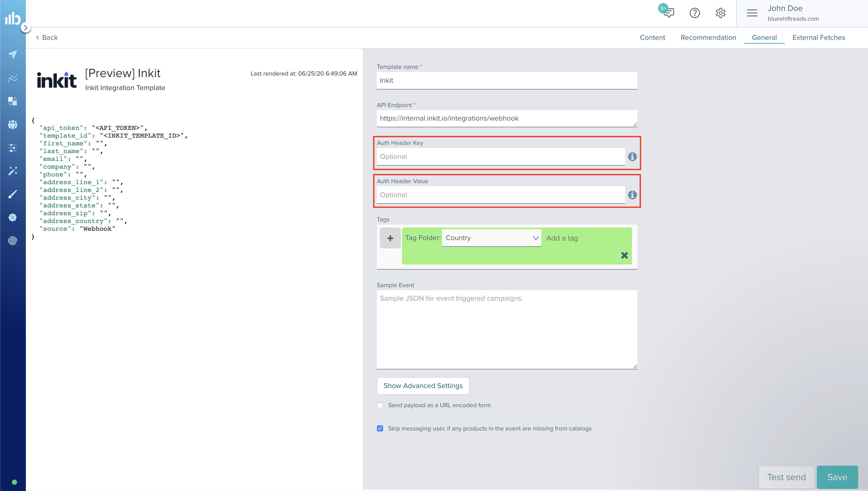Click the John Doe account name
868x491 pixels.
point(785,8)
